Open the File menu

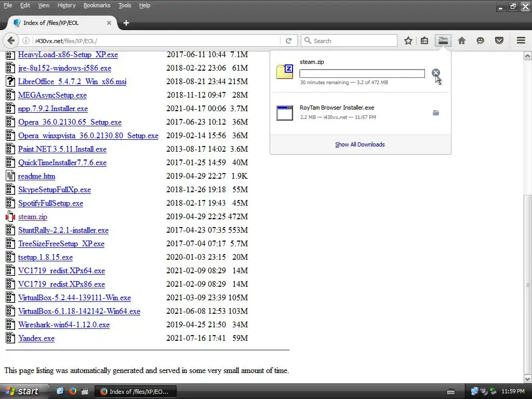(8, 5)
